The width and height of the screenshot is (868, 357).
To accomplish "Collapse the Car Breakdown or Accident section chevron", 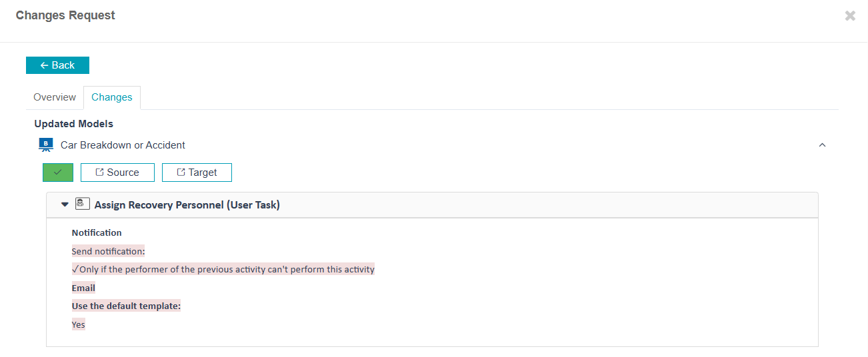I will tap(822, 145).
